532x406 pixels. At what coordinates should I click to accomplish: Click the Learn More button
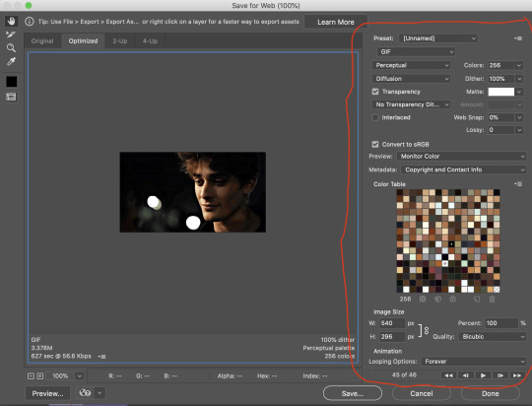click(336, 22)
